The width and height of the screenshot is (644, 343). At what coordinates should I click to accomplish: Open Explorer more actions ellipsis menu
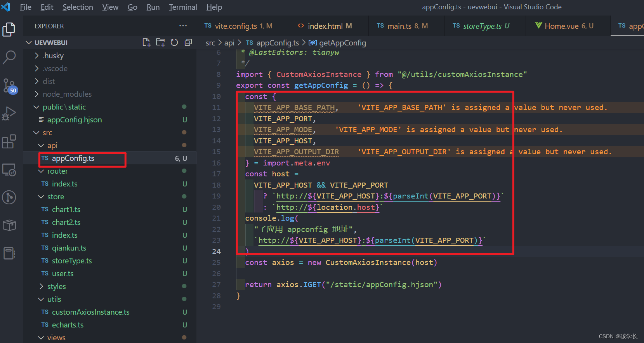pyautogui.click(x=183, y=26)
